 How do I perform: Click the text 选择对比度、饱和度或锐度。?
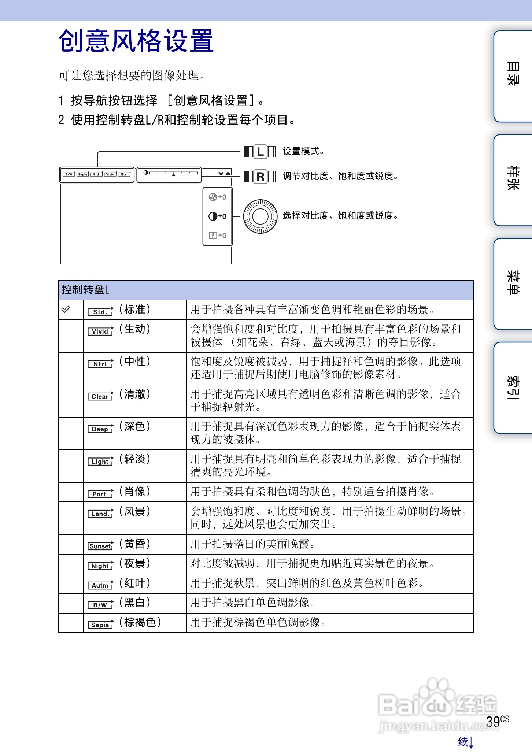click(340, 216)
